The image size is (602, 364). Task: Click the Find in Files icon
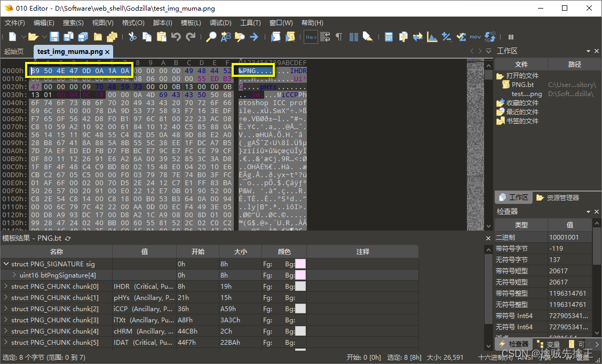(240, 37)
